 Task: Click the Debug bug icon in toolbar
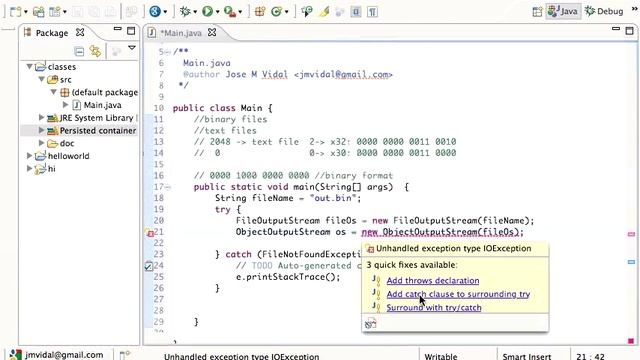point(185,11)
